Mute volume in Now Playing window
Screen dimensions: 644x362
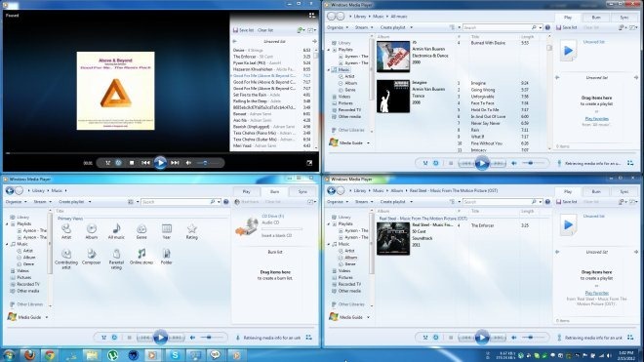coord(188,163)
